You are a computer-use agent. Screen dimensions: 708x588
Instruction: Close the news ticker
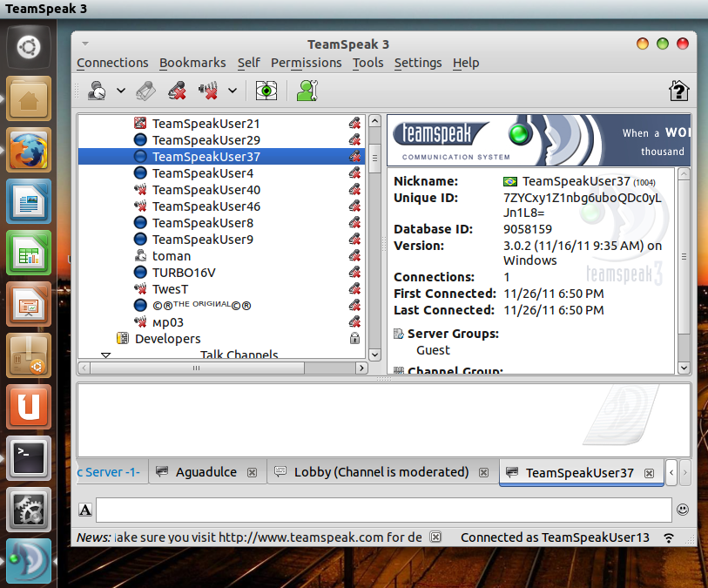point(435,537)
